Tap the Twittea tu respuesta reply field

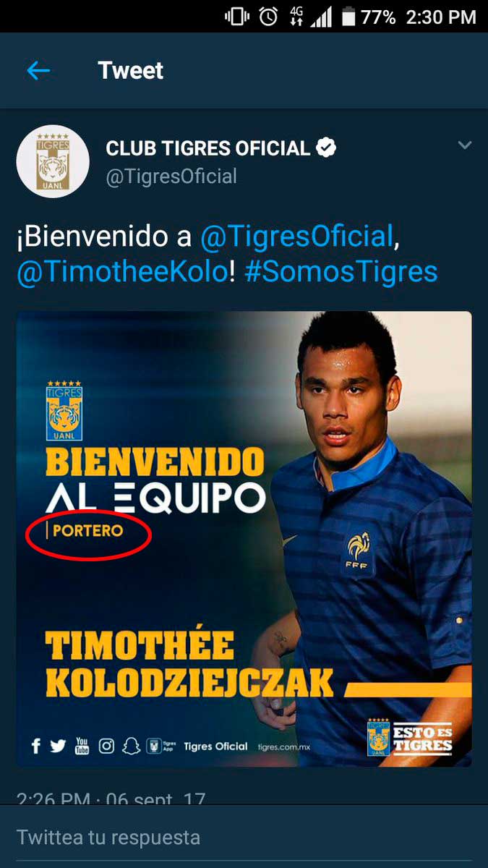tap(244, 838)
